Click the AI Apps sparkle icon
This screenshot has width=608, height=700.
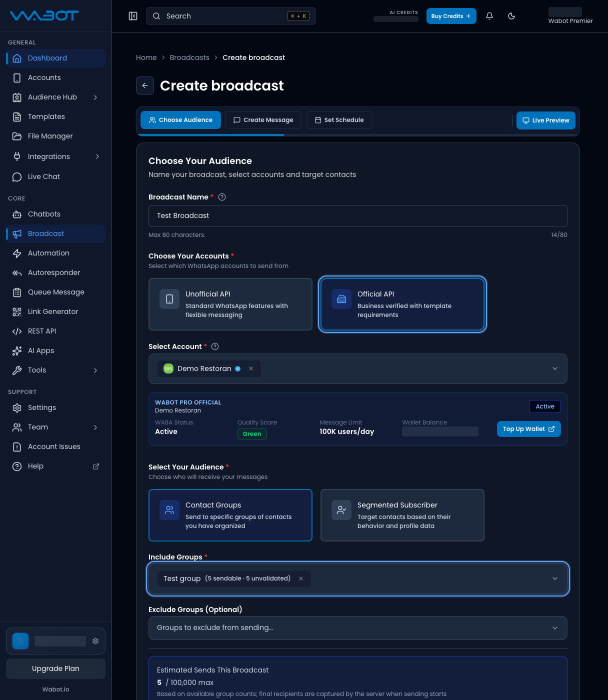[x=17, y=351]
